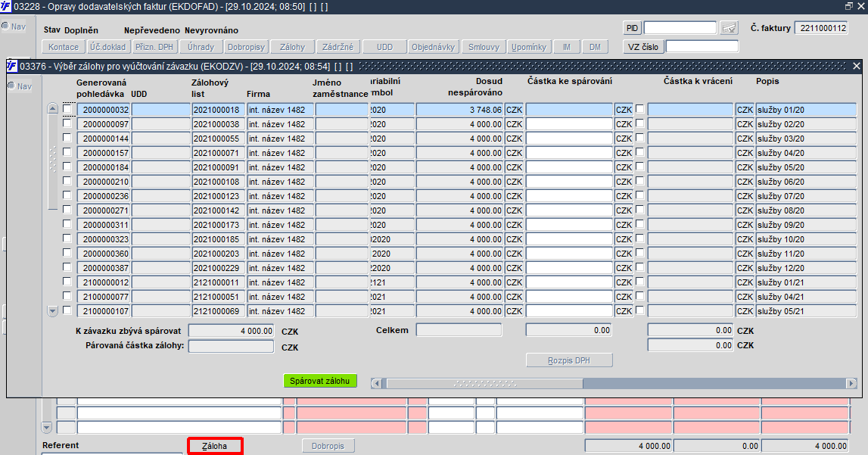
Task: Click the Č. faktury field 2211000112
Action: click(822, 28)
